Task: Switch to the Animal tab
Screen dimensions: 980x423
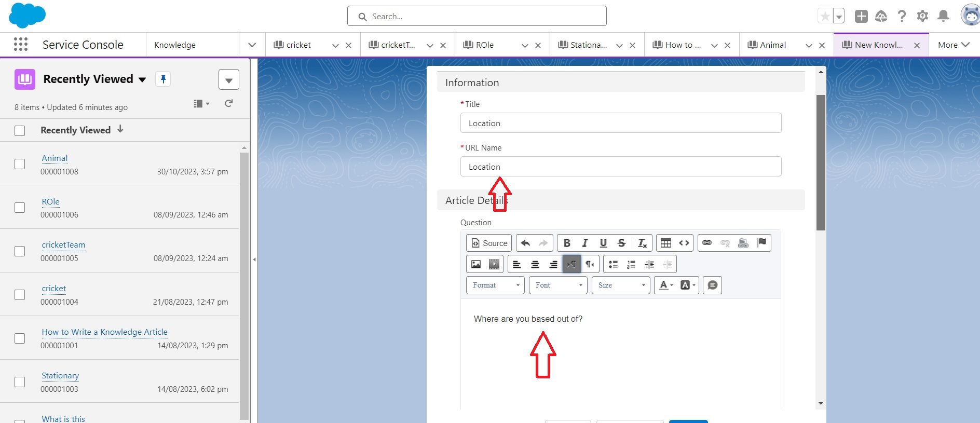Action: point(773,45)
